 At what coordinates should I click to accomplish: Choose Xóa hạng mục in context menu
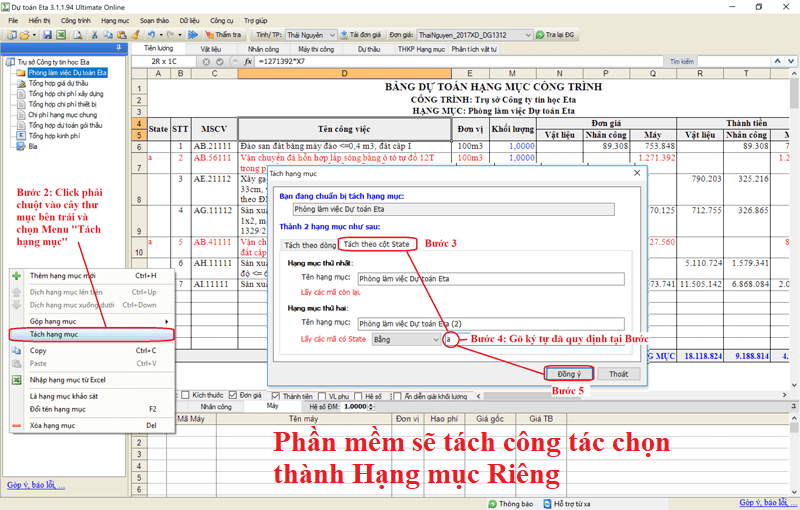(x=92, y=425)
